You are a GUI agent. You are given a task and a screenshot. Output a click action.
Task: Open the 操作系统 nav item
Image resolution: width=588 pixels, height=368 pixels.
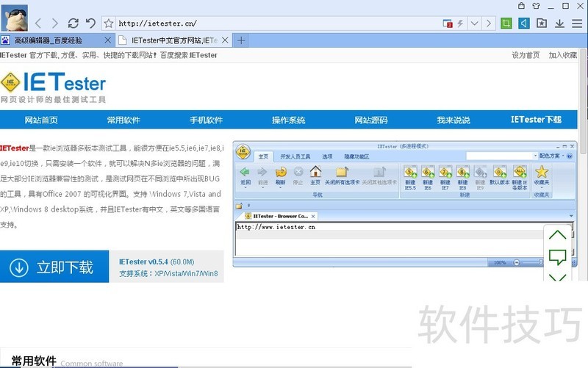coord(288,120)
